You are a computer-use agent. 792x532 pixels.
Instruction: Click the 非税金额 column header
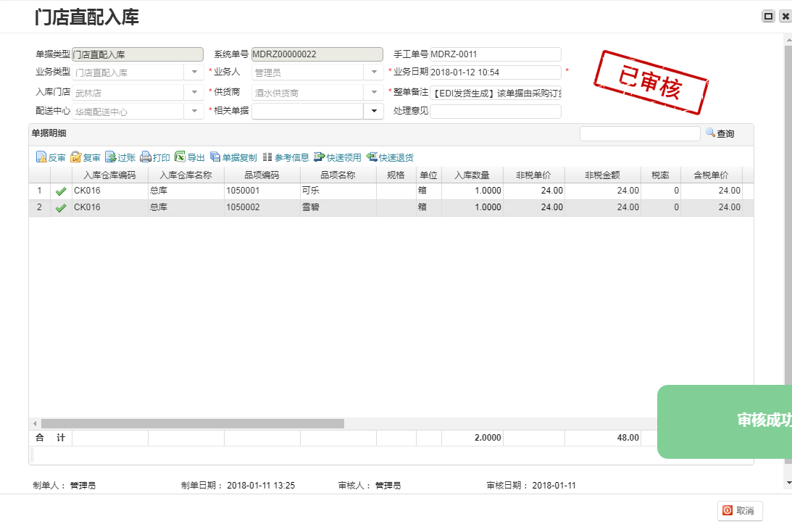(603, 175)
